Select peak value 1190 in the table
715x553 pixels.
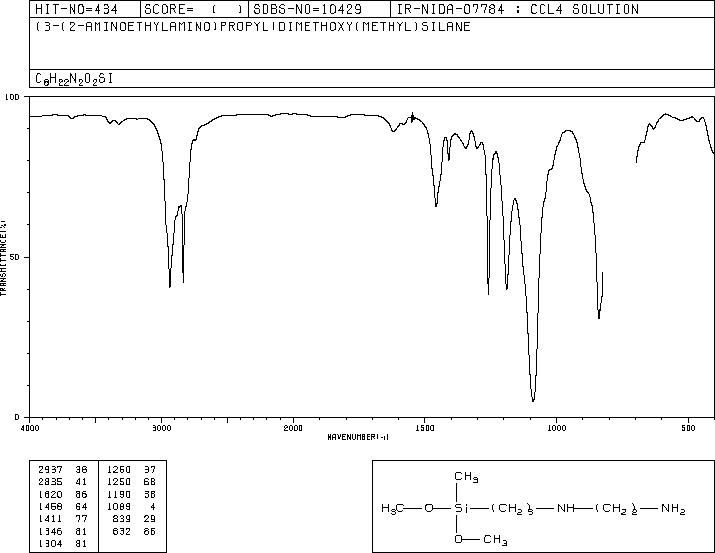click(119, 495)
